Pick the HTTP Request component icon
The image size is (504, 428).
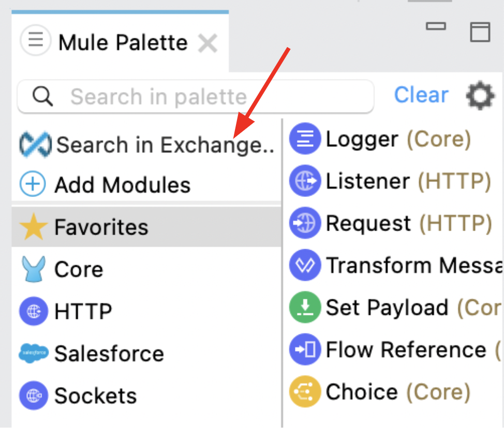(305, 223)
